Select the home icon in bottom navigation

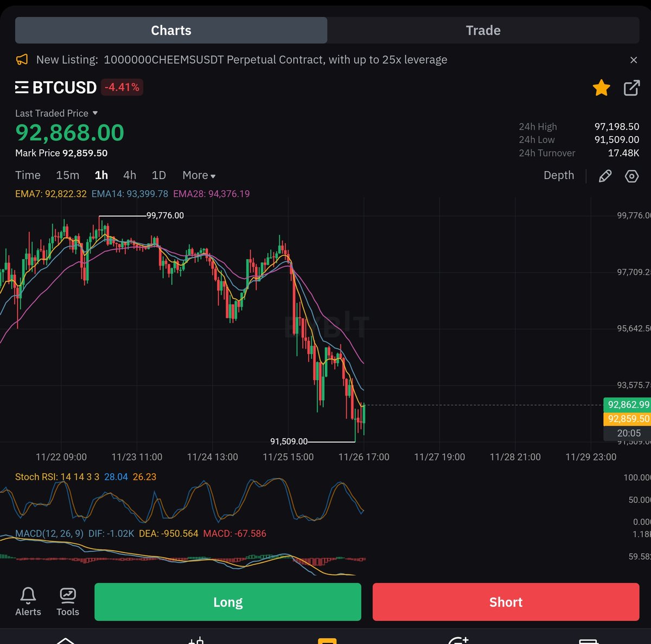(x=66, y=640)
